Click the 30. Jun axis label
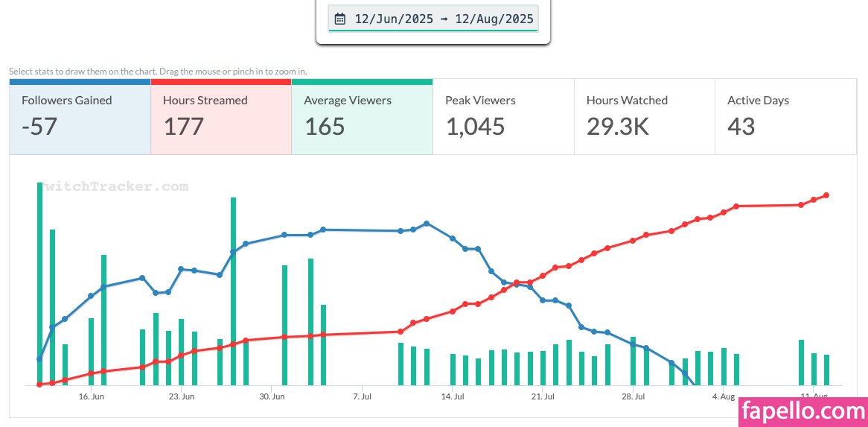Viewport: 868px width, 427px height. (x=272, y=397)
